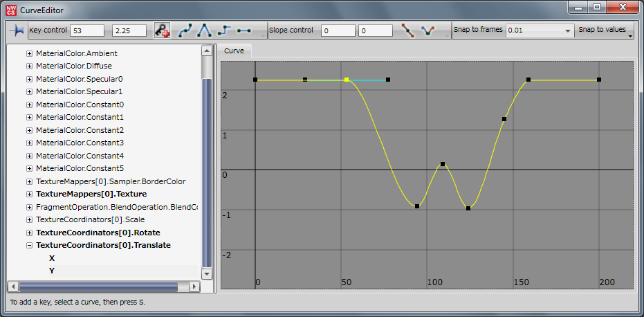Click the key snap icon at toolbar start
Image resolution: width=644 pixels, height=317 pixels.
pyautogui.click(x=17, y=31)
